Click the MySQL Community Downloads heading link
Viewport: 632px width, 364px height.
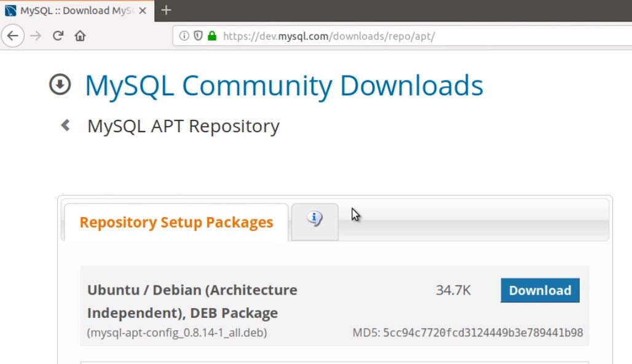[x=284, y=85]
